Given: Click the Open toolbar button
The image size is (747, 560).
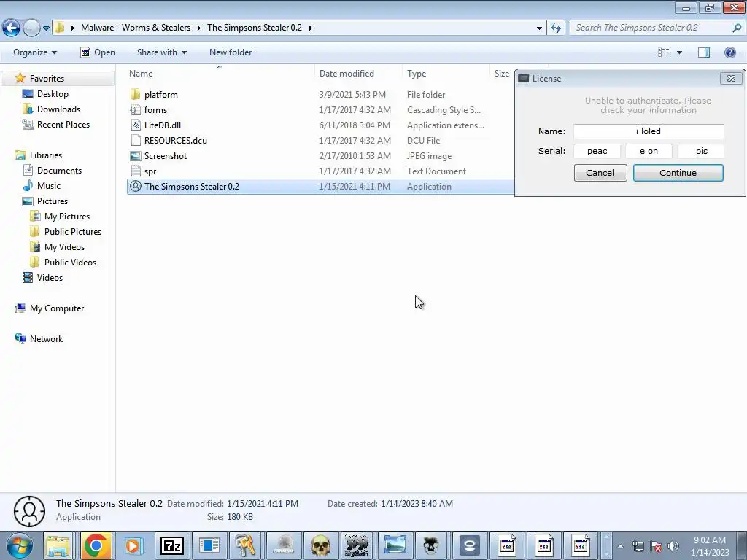Looking at the screenshot, I should pyautogui.click(x=98, y=52).
